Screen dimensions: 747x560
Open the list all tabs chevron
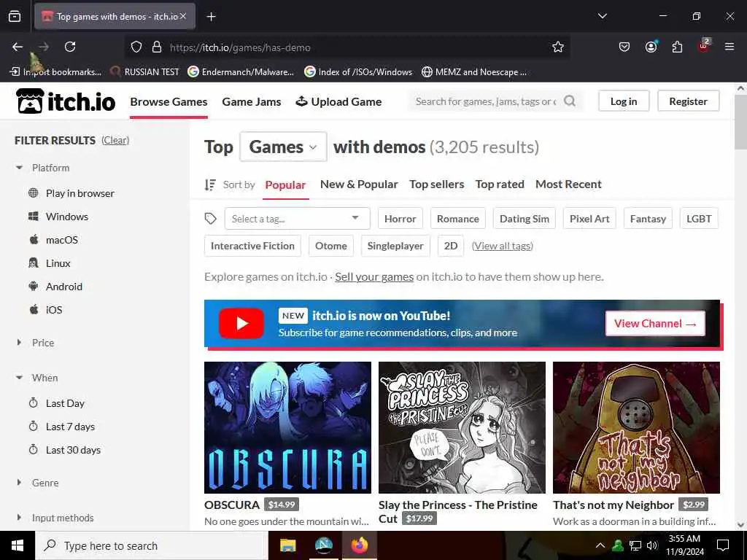602,16
